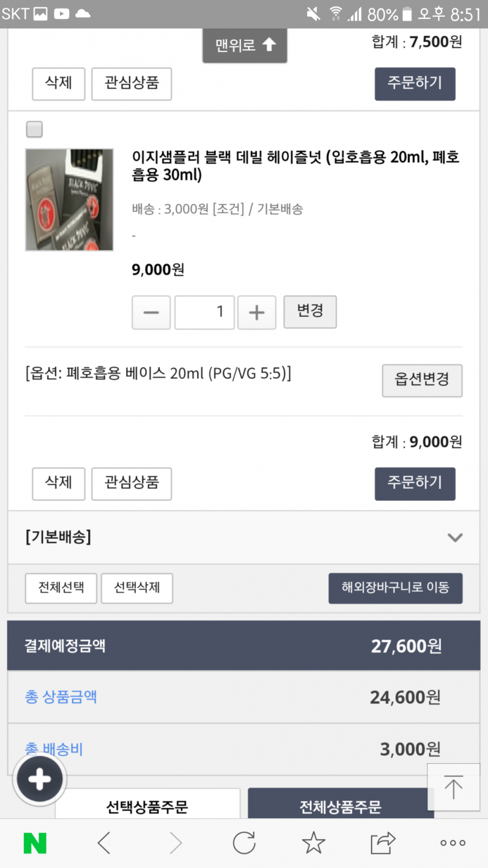
Task: Tap the browser forward arrow
Action: pyautogui.click(x=175, y=843)
